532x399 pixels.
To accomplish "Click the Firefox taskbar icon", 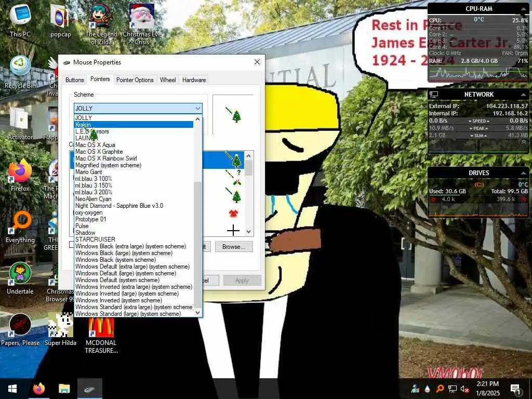I will [38, 389].
